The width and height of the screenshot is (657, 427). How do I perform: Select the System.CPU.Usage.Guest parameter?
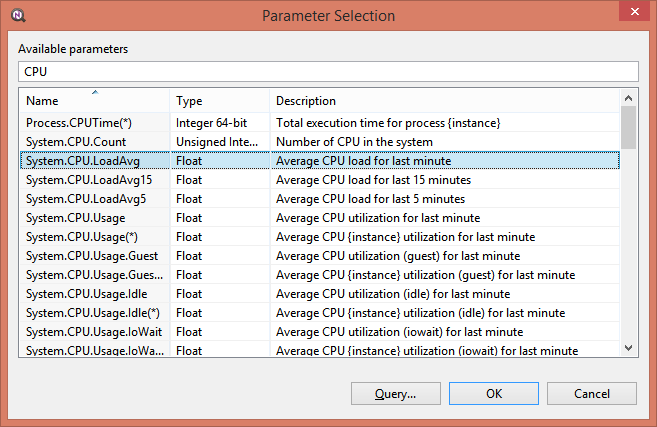(319, 256)
